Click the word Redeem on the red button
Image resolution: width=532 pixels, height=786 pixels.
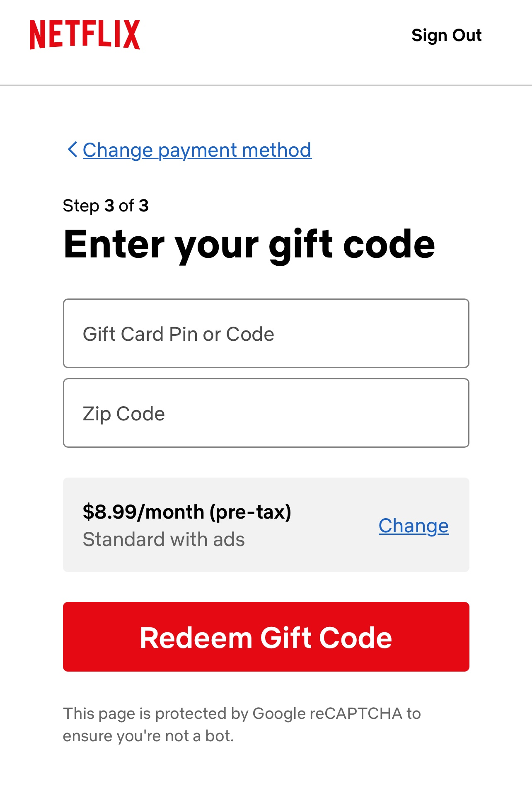196,637
